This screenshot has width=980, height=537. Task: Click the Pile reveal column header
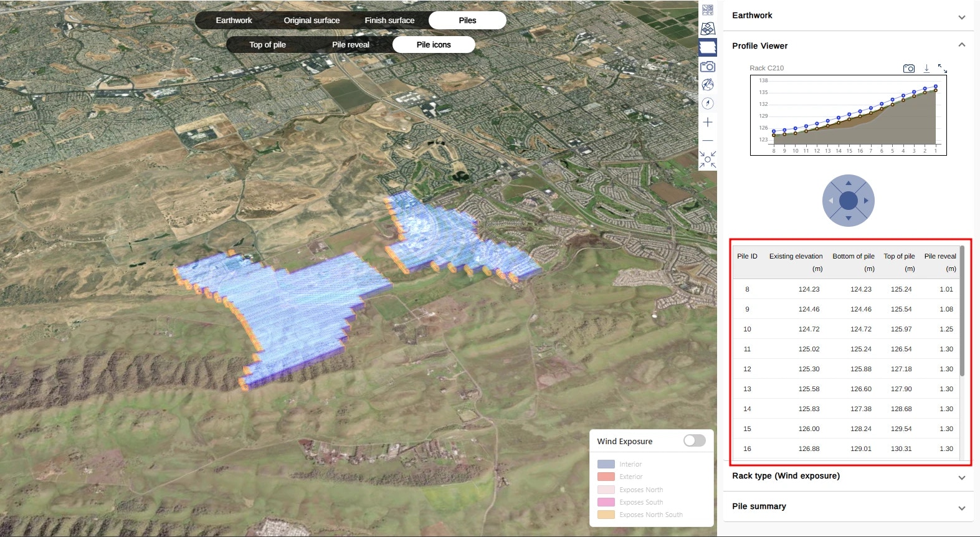[940, 262]
